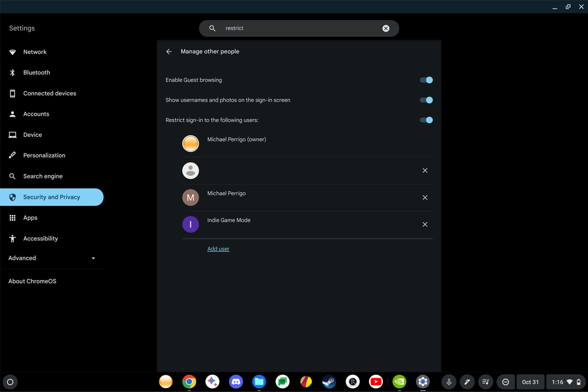
Task: Open the sparkle Gemini app on the shelf
Action: (212, 382)
